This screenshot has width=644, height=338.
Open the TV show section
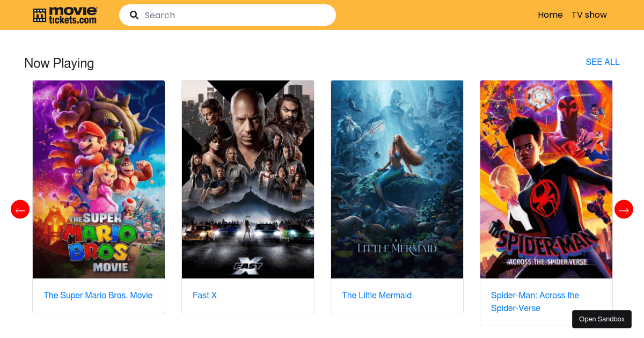click(x=589, y=15)
